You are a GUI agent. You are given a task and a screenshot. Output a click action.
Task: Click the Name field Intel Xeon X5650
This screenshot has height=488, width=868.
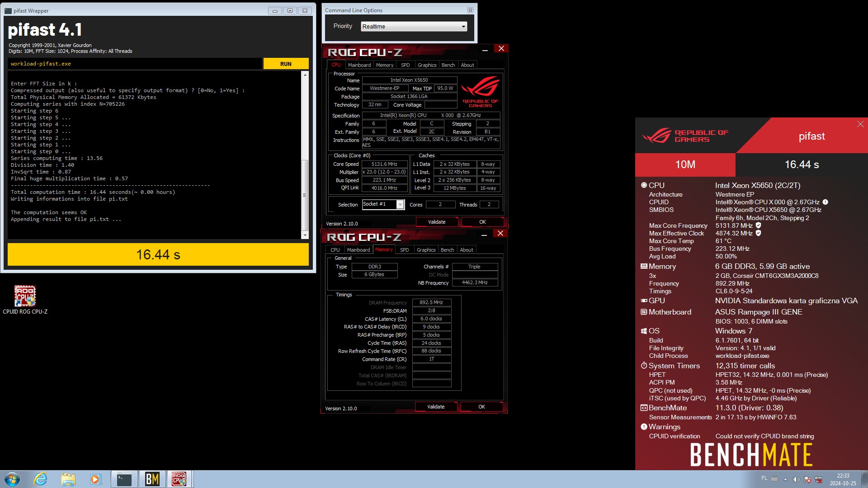tap(409, 80)
